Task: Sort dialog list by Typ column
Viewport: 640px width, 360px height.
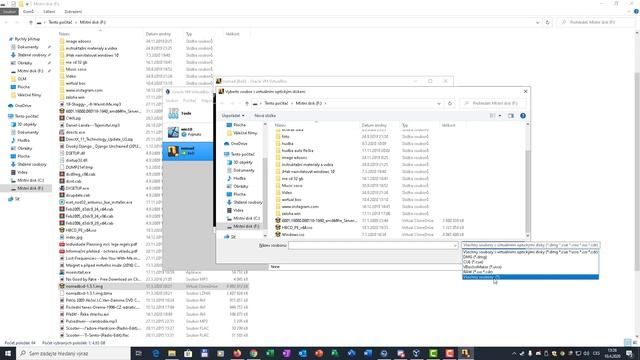Action: click(x=405, y=125)
